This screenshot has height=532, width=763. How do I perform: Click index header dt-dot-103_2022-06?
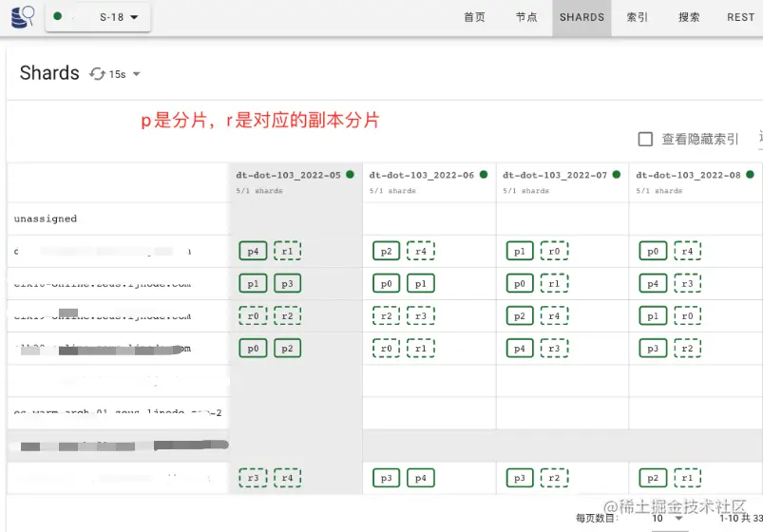[421, 175]
